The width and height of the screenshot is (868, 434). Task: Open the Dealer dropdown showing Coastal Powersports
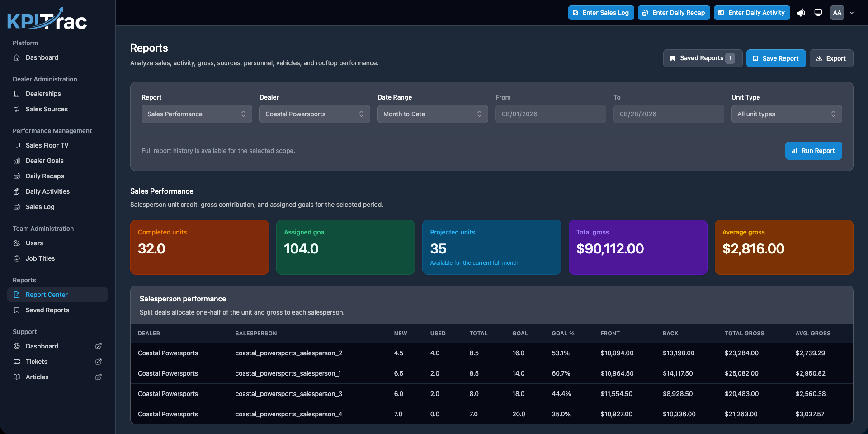click(315, 114)
